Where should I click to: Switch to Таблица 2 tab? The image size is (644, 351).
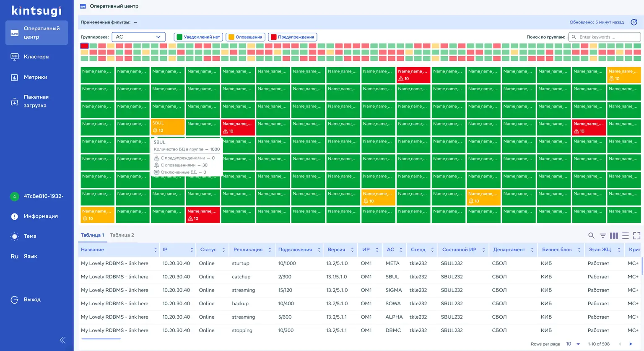pyautogui.click(x=122, y=235)
